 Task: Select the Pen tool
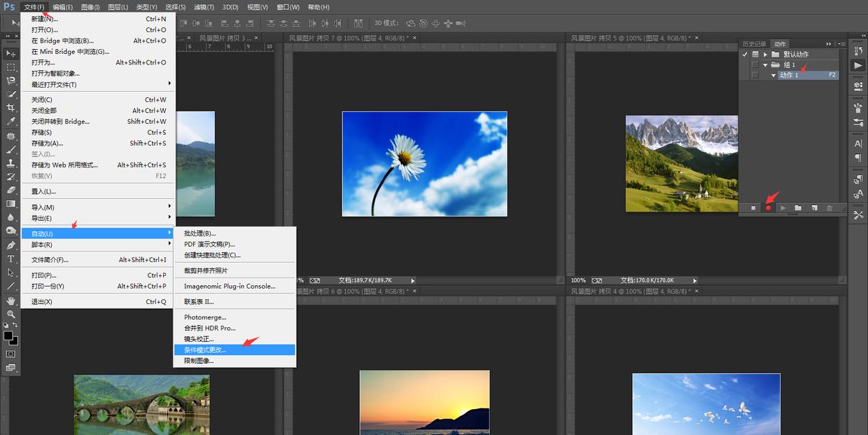[x=10, y=245]
